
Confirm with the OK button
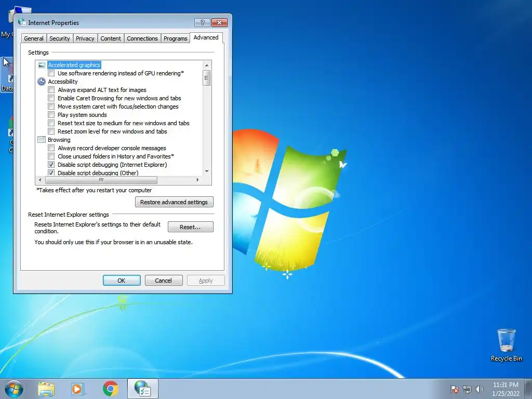click(122, 281)
